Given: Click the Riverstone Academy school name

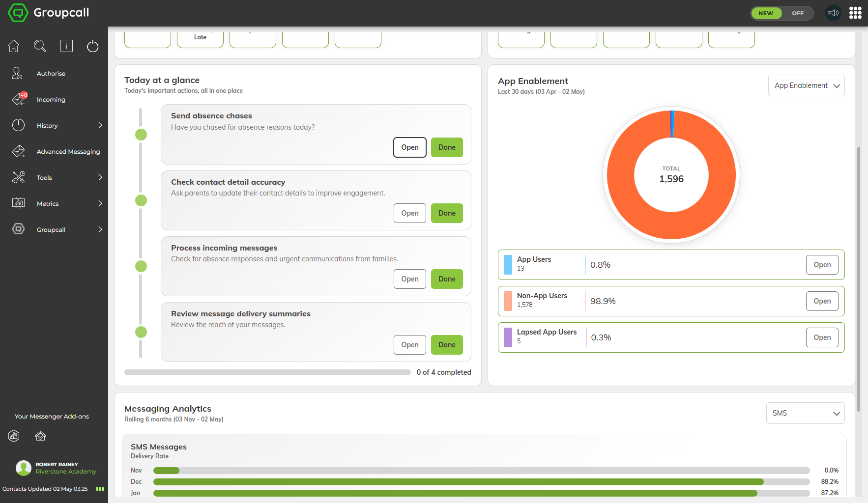Looking at the screenshot, I should tap(66, 472).
